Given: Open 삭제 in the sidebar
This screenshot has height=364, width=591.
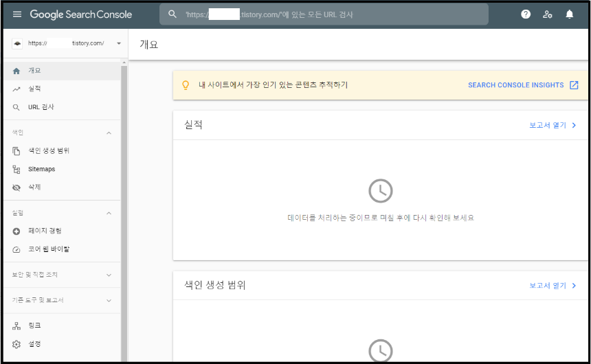Looking at the screenshot, I should tap(62, 187).
